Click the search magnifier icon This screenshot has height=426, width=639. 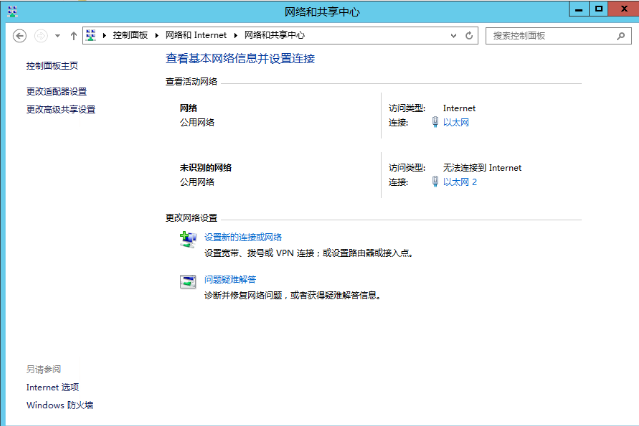click(x=621, y=36)
